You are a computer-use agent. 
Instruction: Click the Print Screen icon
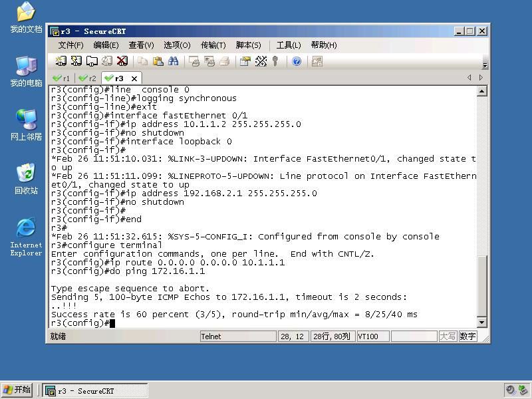coord(194,61)
